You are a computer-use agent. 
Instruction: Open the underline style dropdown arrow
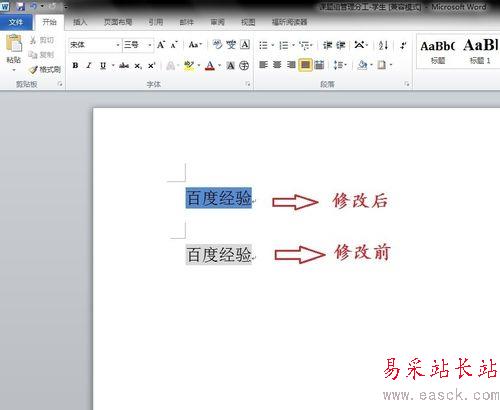(x=113, y=65)
